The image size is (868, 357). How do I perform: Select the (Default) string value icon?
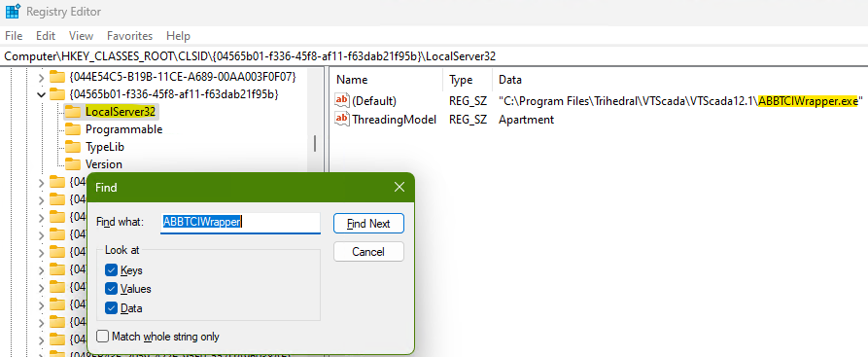[x=342, y=101]
